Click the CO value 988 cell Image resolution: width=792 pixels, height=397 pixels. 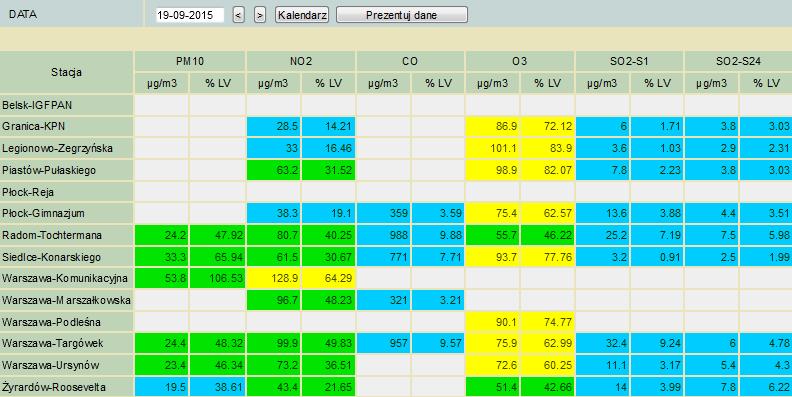[x=384, y=235]
